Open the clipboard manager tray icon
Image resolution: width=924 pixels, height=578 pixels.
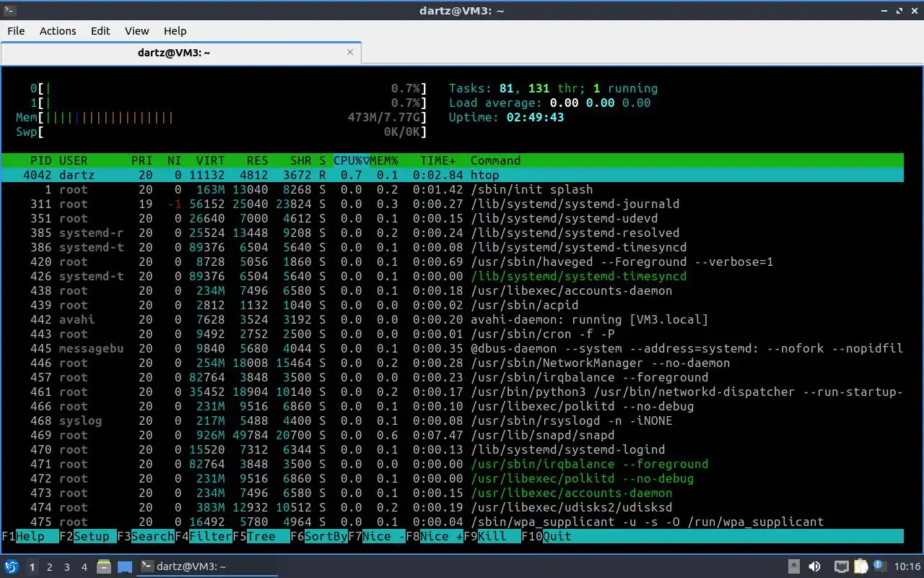pos(860,566)
